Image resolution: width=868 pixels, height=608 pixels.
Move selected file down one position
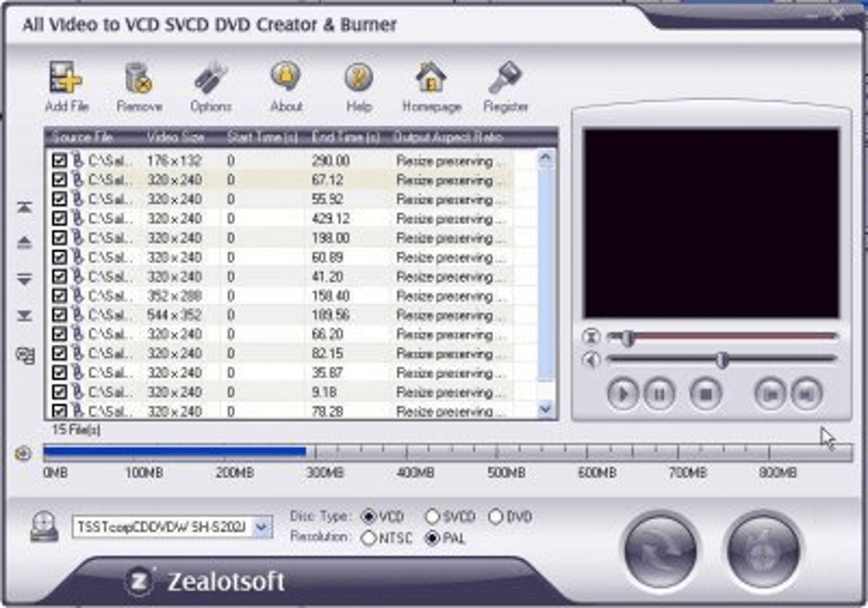click(x=25, y=279)
